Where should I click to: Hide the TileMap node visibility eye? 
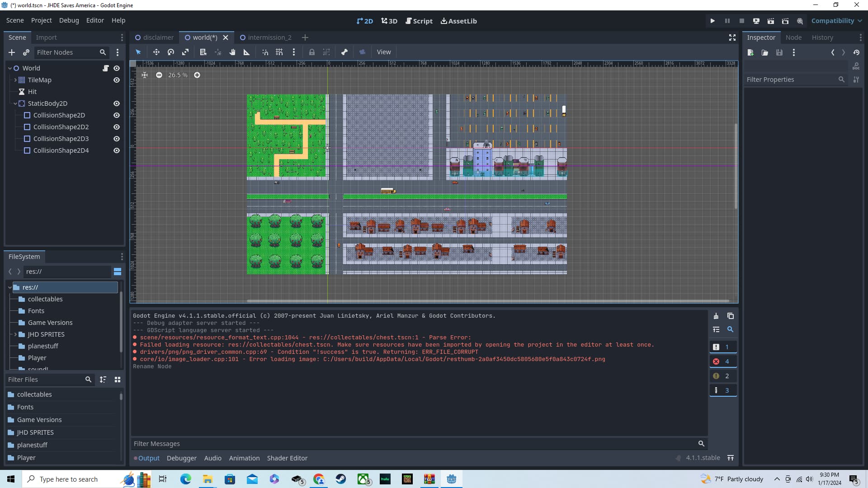point(117,80)
